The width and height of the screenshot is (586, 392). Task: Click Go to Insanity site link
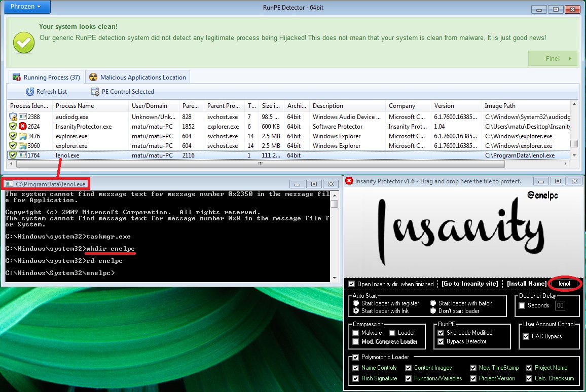(469, 284)
